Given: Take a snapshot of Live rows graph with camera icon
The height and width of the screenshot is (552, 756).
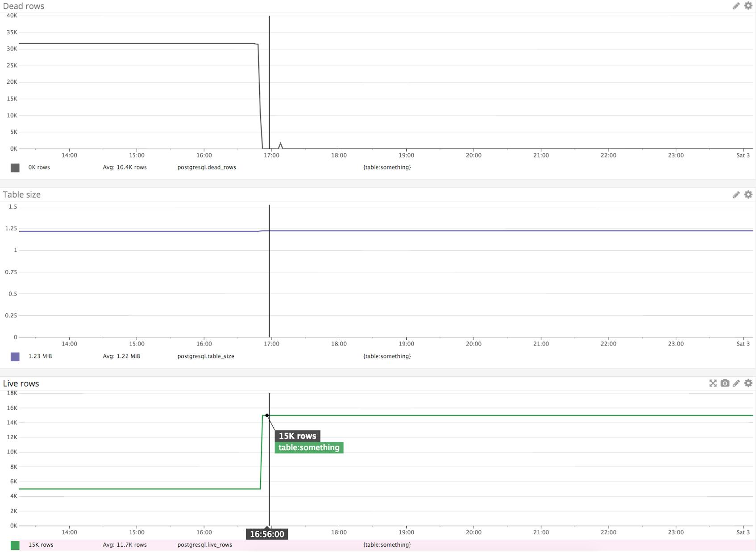Looking at the screenshot, I should tap(725, 383).
